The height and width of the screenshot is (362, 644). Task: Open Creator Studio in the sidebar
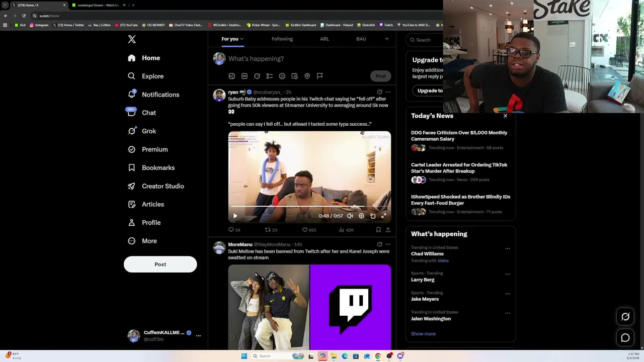156,186
